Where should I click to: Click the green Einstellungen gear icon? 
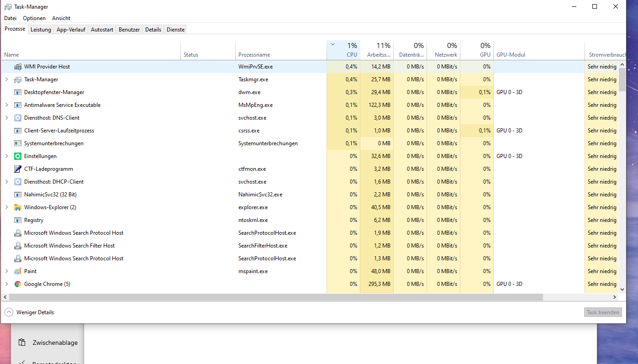(18, 156)
